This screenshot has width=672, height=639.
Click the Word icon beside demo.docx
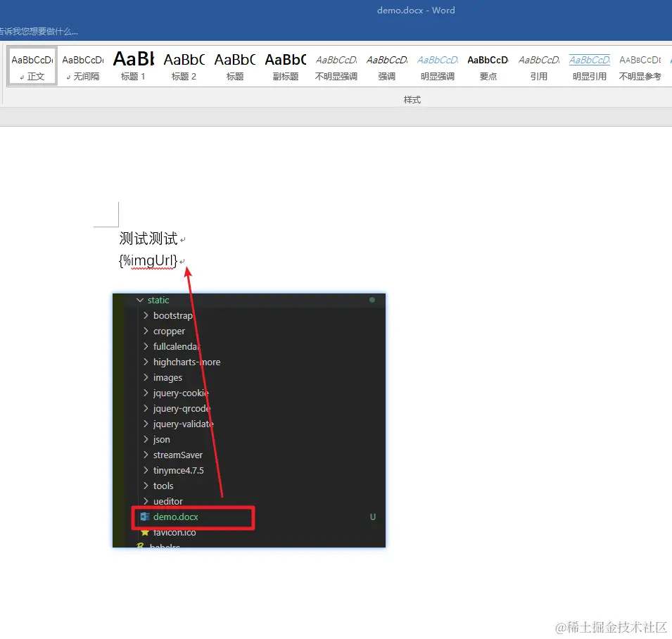click(145, 517)
